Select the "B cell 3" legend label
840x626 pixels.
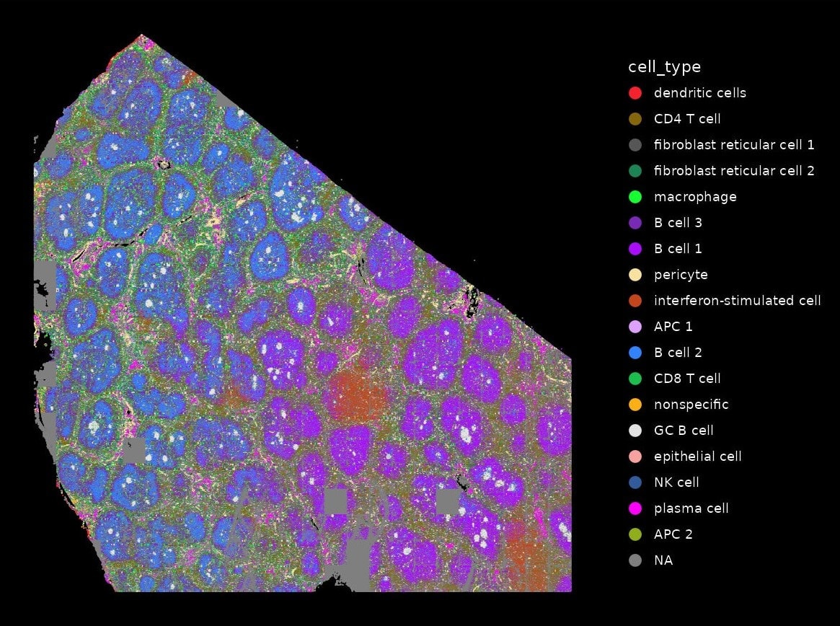(678, 223)
